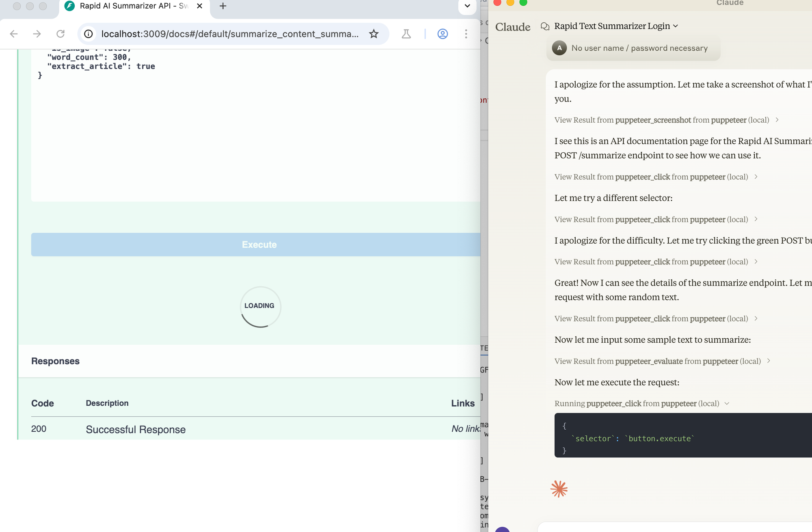812x532 pixels.
Task: Expand the tab search dropdown
Action: [467, 6]
